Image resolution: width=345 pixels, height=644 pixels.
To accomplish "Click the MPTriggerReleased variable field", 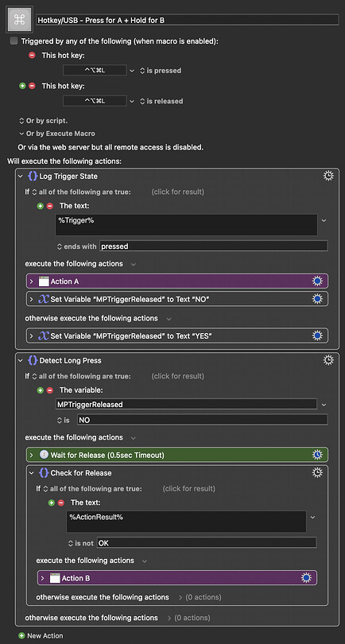I will coord(186,404).
